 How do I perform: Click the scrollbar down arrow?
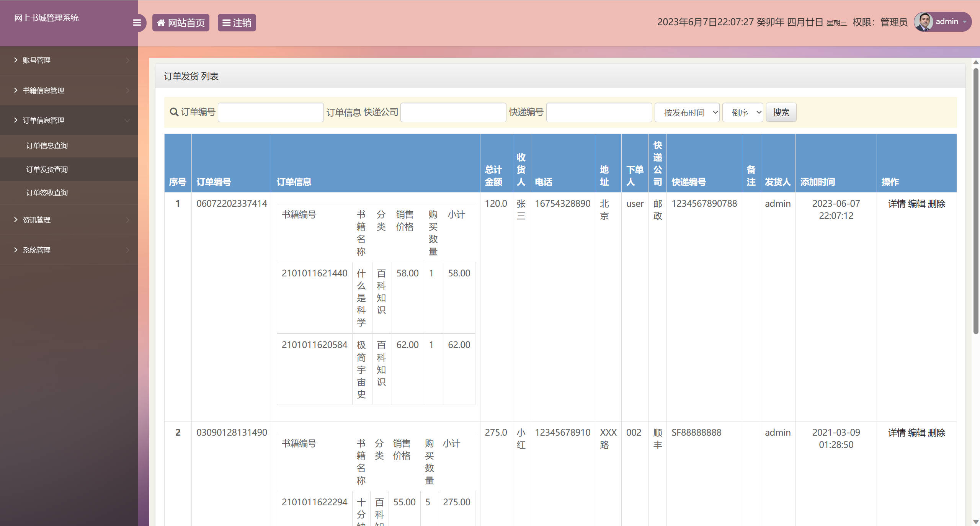coord(976,521)
